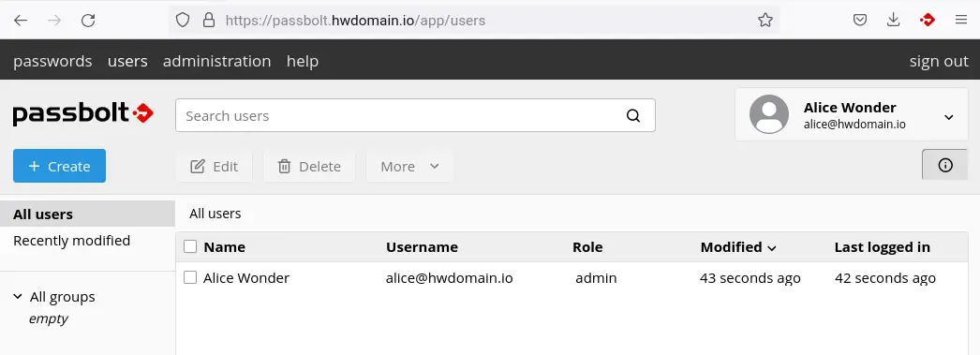Reload the page with refresh icon

point(88,20)
